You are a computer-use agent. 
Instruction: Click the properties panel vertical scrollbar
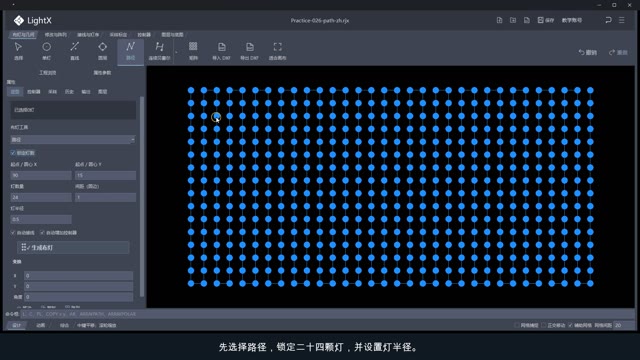click(x=142, y=196)
